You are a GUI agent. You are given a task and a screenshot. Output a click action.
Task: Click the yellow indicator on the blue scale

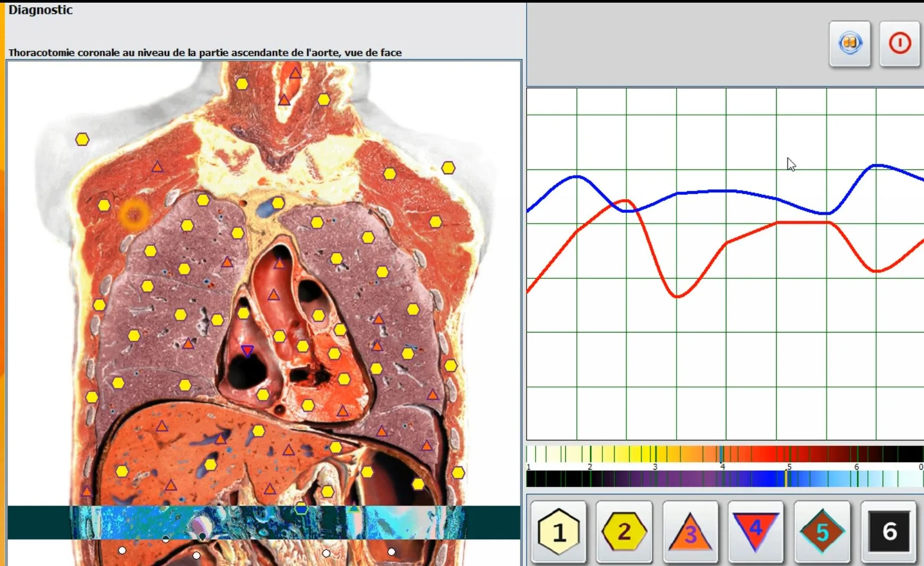point(786,479)
